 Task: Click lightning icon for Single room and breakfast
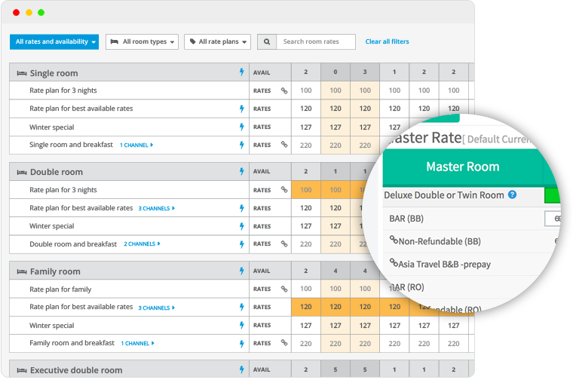click(x=241, y=145)
